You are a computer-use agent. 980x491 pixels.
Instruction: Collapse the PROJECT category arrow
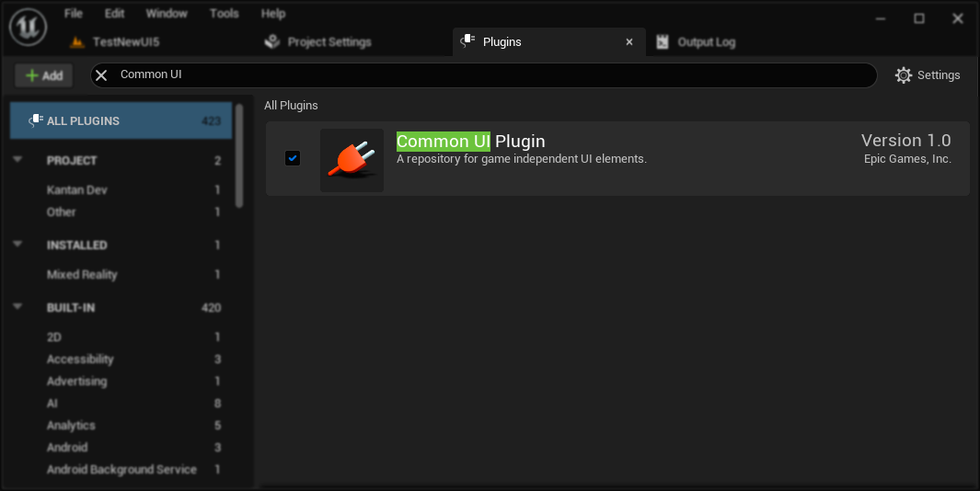click(x=17, y=160)
